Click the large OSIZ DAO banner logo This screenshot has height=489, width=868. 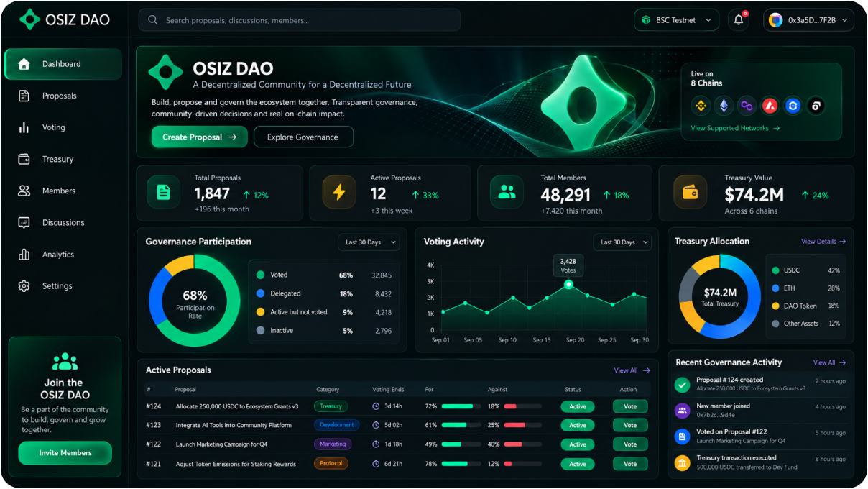point(166,72)
